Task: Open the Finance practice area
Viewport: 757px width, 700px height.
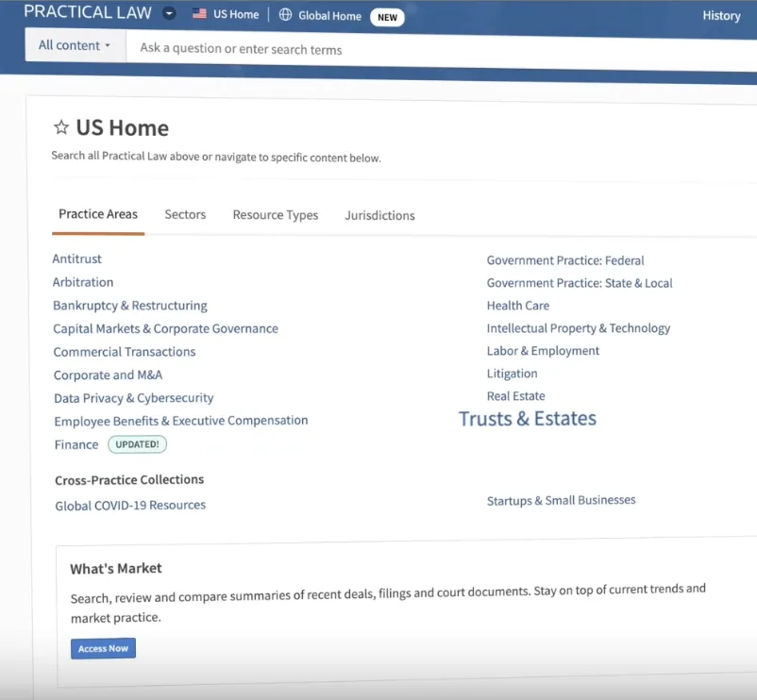Action: click(x=76, y=444)
